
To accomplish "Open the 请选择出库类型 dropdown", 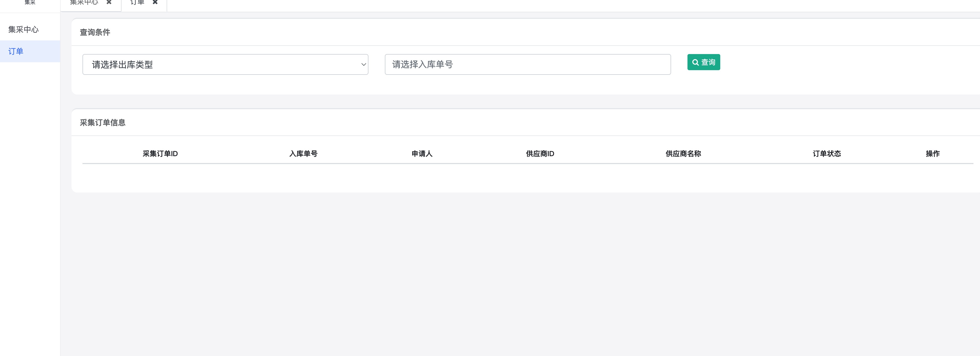I will tap(225, 64).
